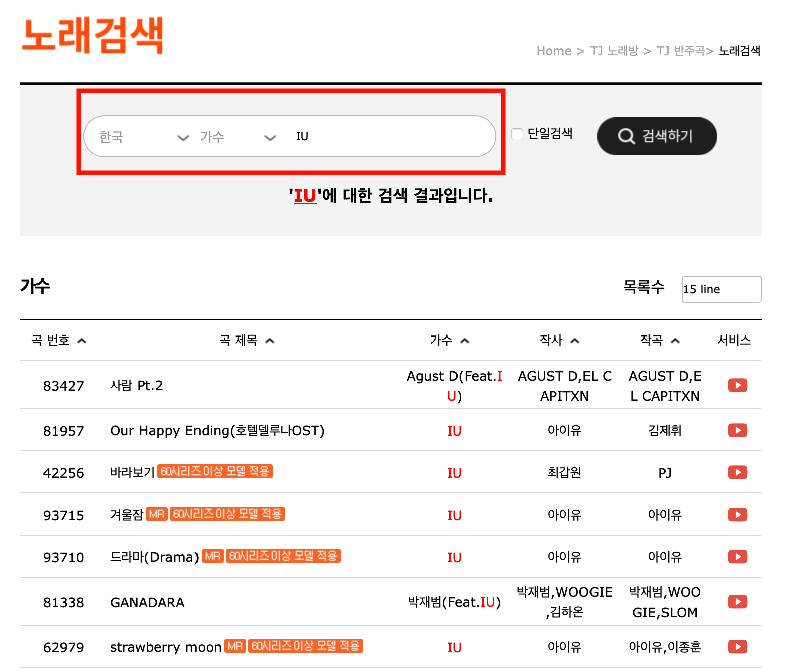The width and height of the screenshot is (787, 672).
Task: Sort results by 곡 번호 column
Action: 59,341
